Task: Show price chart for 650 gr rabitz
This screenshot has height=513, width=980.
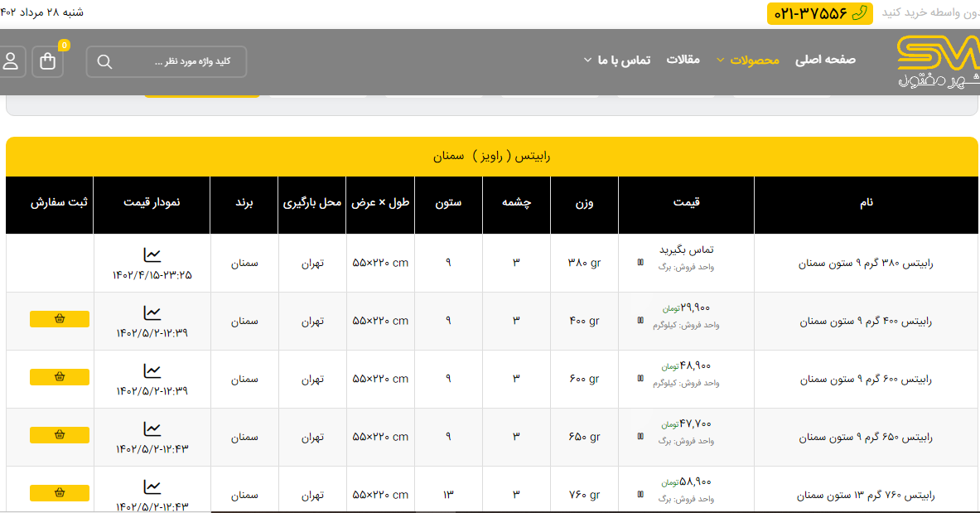Action: (x=152, y=429)
